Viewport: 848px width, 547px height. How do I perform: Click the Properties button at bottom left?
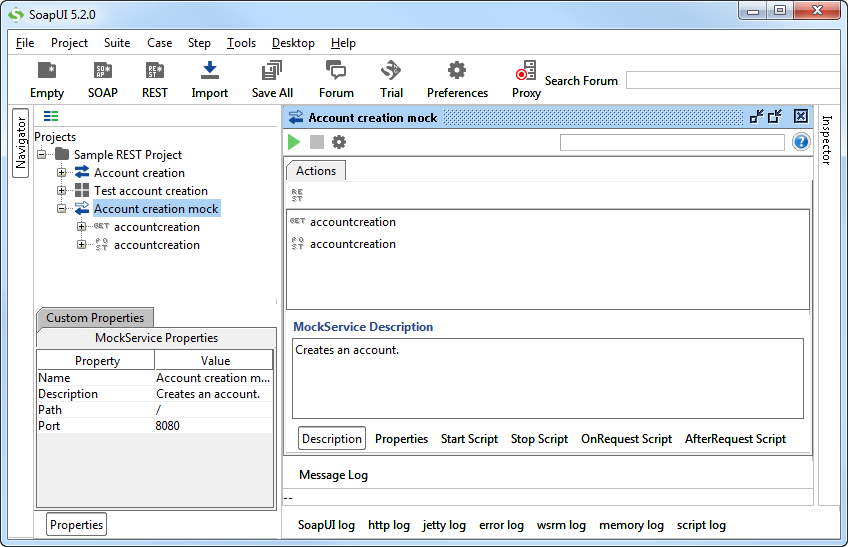point(76,524)
